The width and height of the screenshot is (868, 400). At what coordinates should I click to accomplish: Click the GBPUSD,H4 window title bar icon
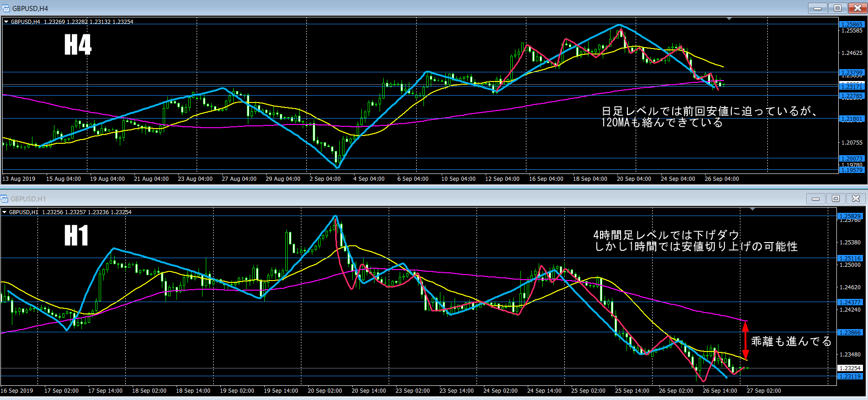coord(6,8)
